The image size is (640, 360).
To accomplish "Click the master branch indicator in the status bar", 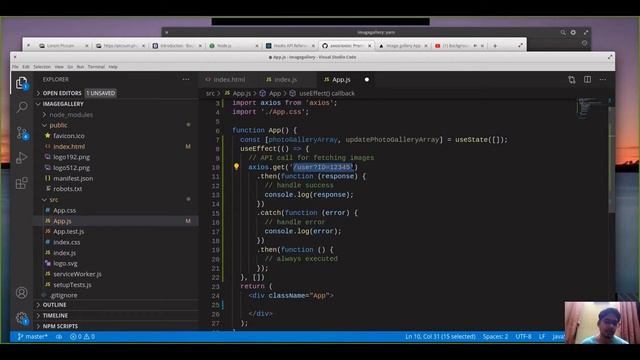I will tap(32, 337).
